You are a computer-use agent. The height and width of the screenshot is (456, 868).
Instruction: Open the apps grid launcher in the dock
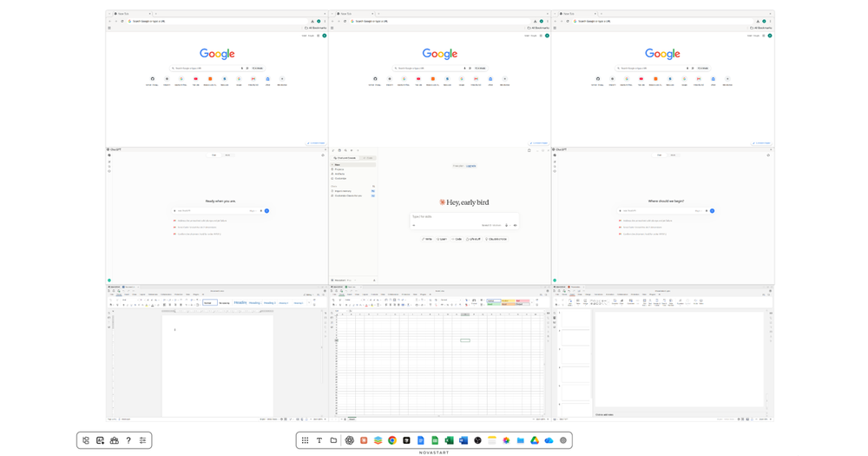[305, 440]
